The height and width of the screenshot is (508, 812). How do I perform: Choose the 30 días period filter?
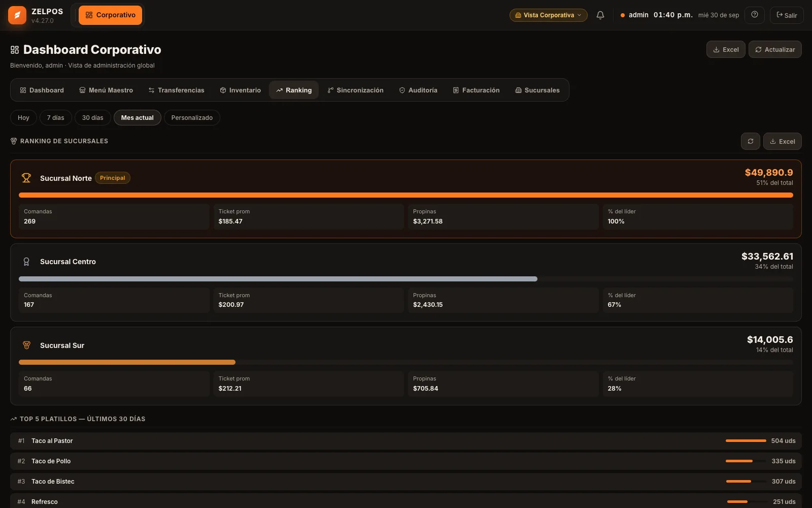click(x=93, y=118)
